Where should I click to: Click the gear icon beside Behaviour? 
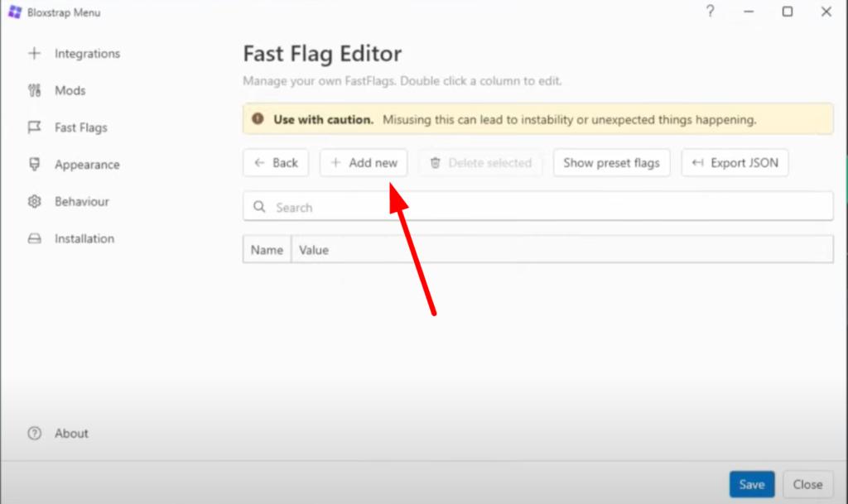[x=34, y=201]
